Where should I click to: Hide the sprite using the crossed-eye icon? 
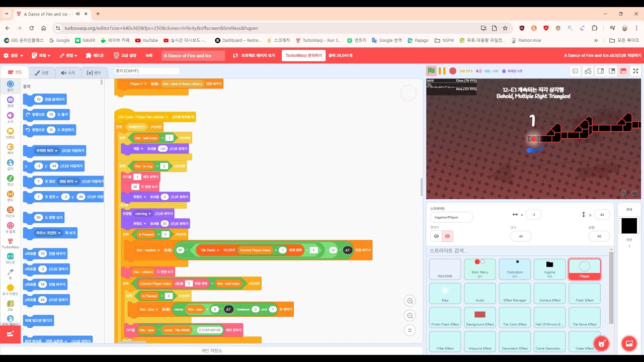(x=447, y=236)
